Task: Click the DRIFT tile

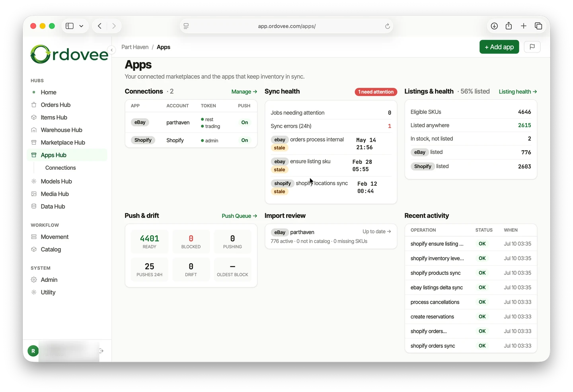Action: coord(191,269)
